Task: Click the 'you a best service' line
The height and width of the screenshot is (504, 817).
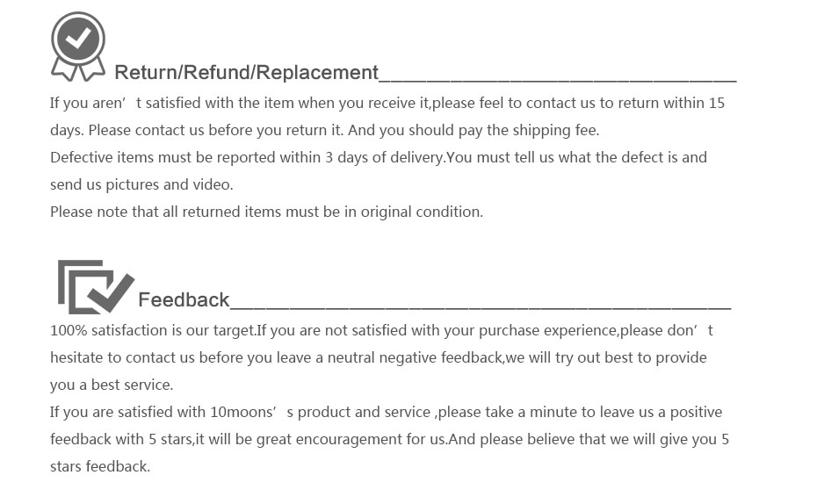Action: (x=112, y=385)
